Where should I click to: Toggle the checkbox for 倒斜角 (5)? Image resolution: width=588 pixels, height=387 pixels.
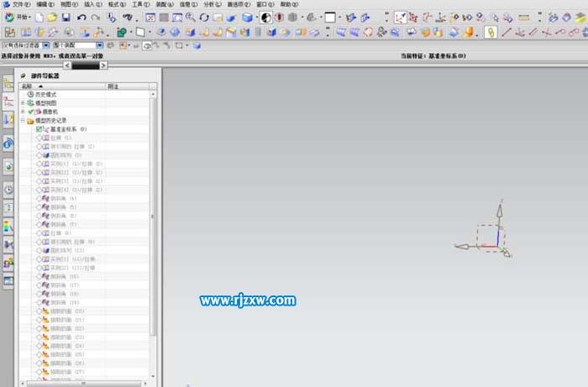(x=39, y=207)
